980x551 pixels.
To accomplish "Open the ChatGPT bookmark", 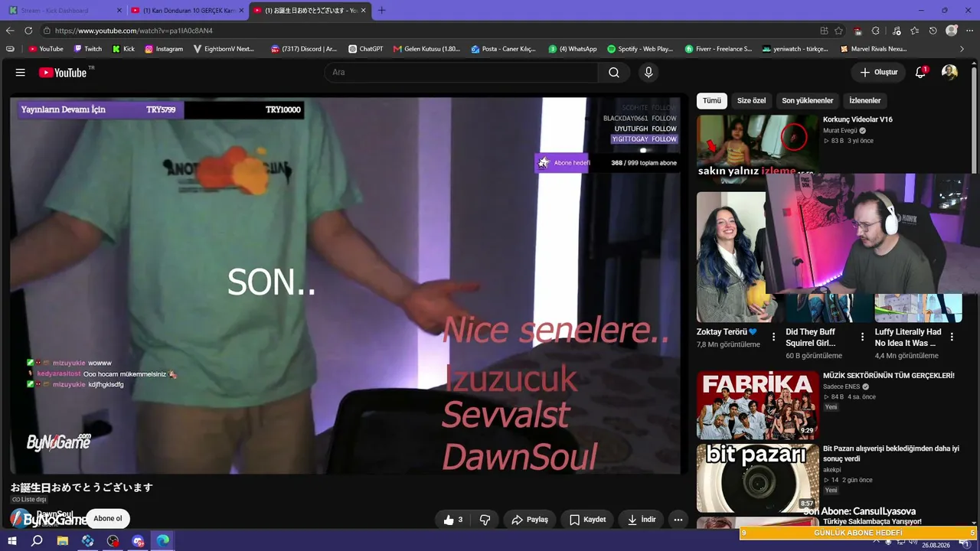I will tap(365, 49).
